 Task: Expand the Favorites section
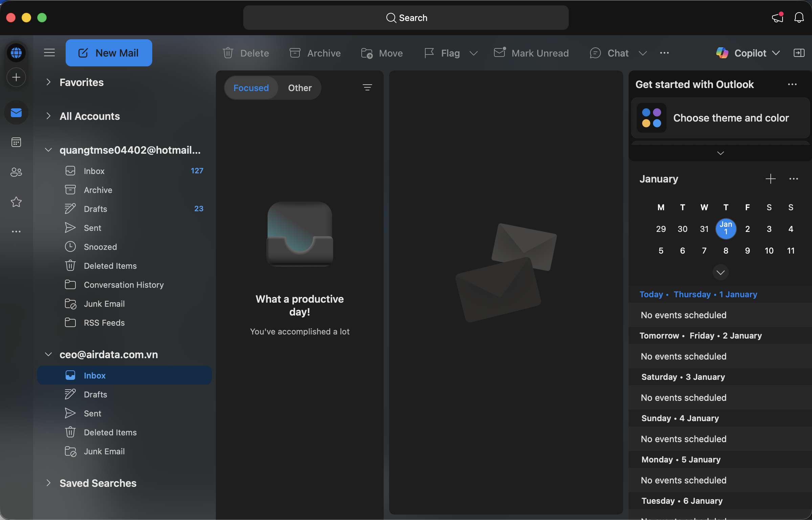[x=48, y=82]
